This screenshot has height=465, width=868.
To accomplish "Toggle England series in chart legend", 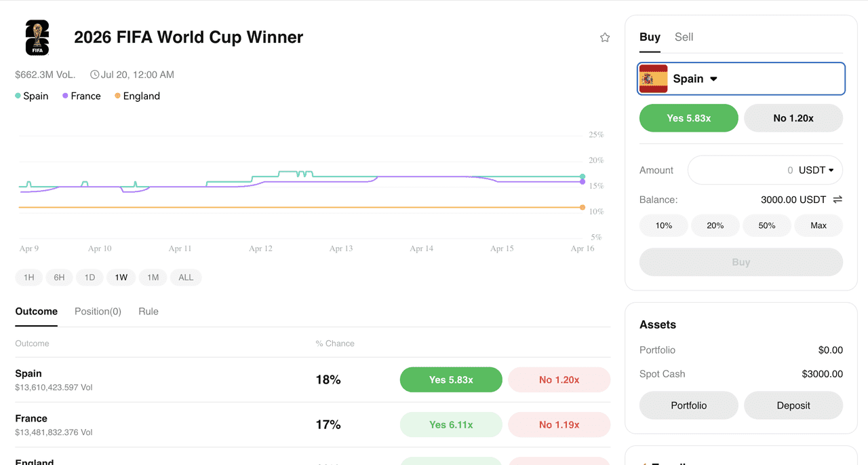I will point(137,96).
